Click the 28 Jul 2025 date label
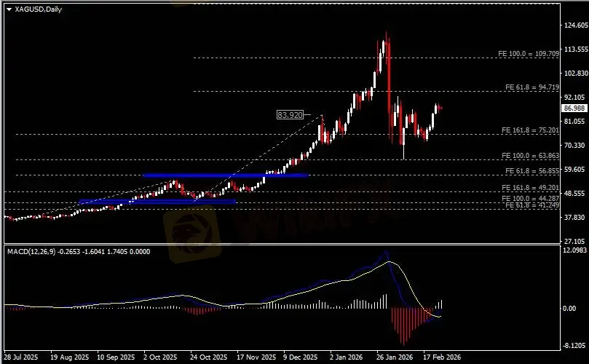589x364 pixels. 21,357
